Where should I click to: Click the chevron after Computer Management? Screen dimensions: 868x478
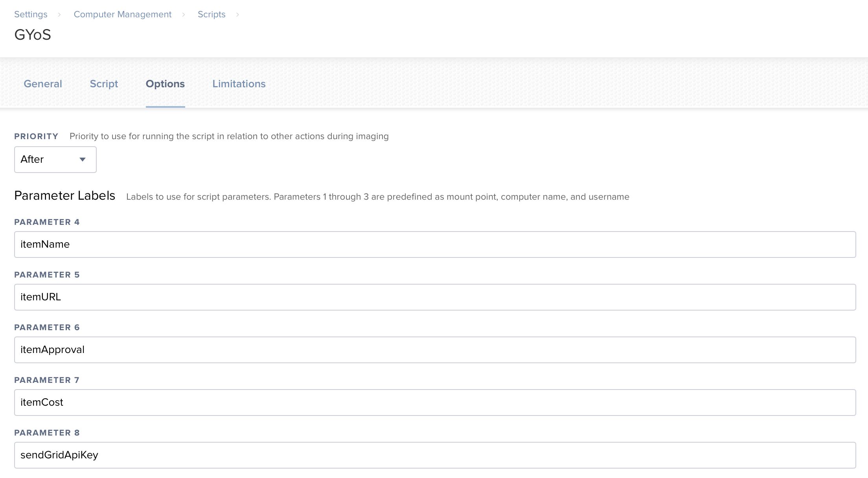184,15
